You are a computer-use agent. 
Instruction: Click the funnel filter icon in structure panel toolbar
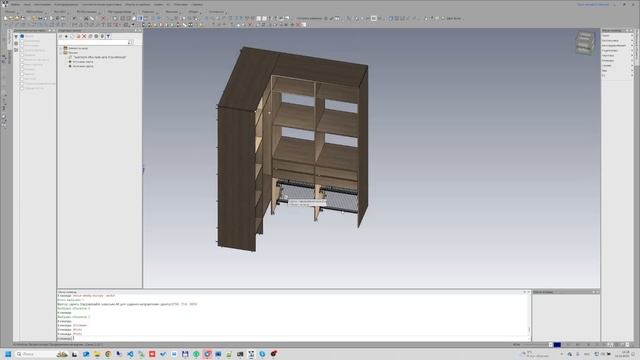pyautogui.click(x=109, y=36)
